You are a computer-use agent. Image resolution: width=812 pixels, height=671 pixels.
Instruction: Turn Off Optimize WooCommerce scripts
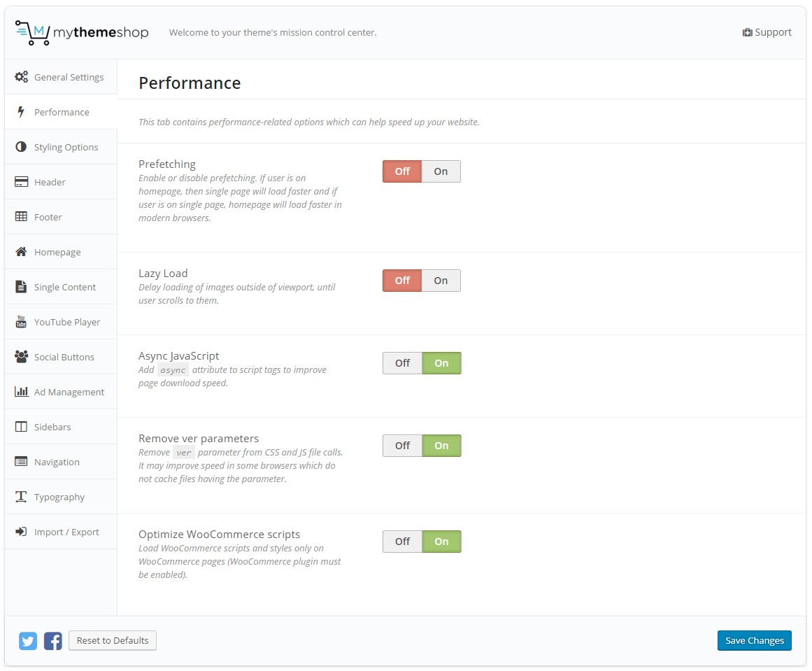tap(402, 542)
